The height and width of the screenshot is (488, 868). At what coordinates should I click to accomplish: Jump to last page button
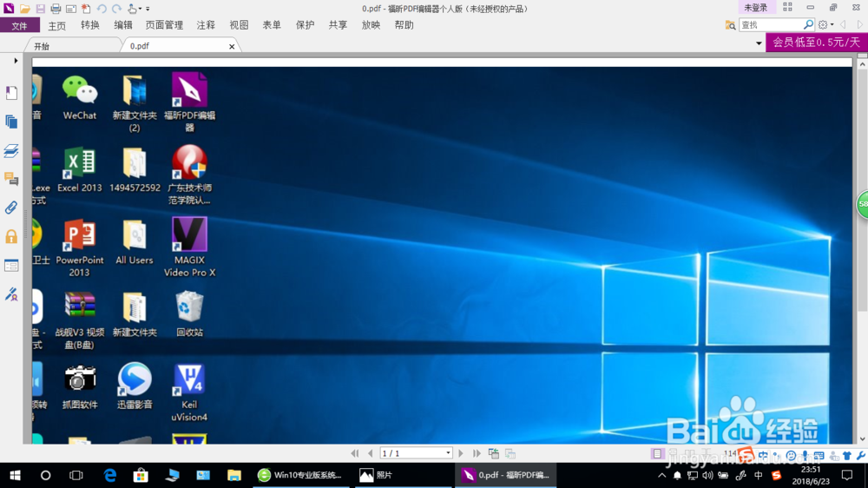(x=477, y=453)
